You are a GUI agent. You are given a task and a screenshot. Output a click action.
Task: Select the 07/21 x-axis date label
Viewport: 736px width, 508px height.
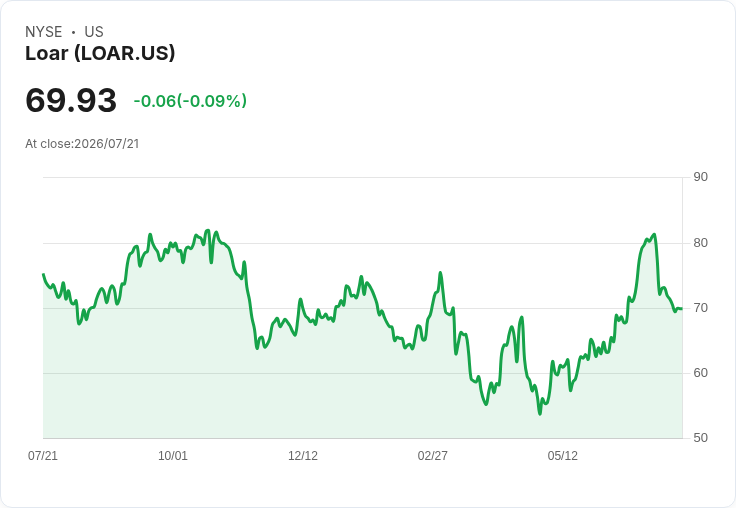pos(43,455)
